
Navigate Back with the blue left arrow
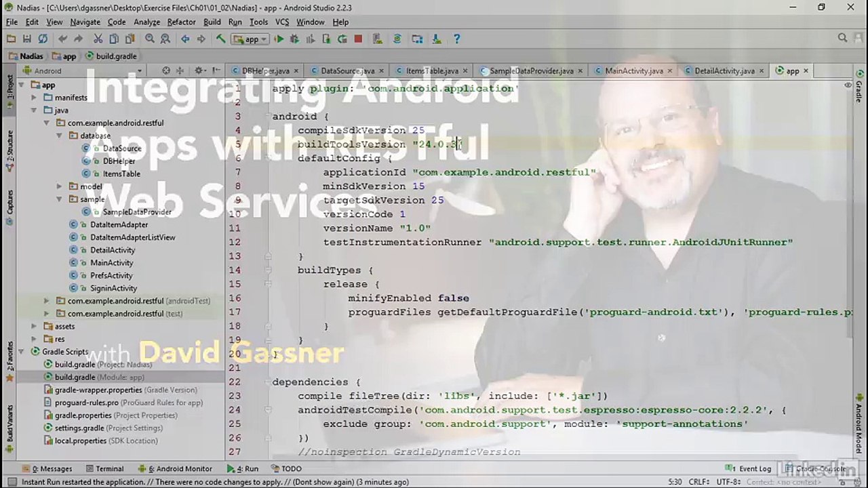(x=185, y=39)
